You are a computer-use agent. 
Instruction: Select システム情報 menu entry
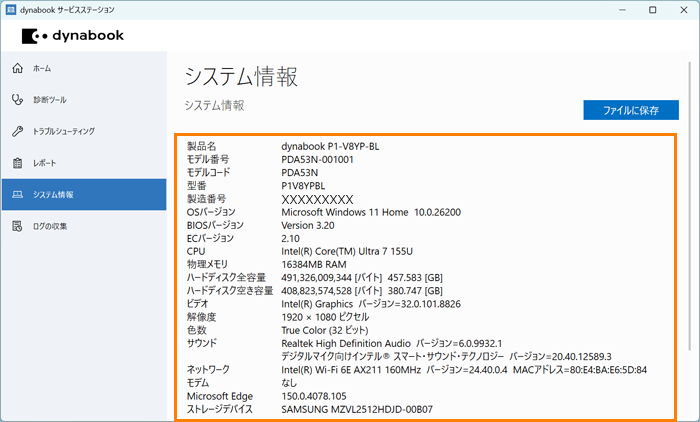click(x=84, y=195)
